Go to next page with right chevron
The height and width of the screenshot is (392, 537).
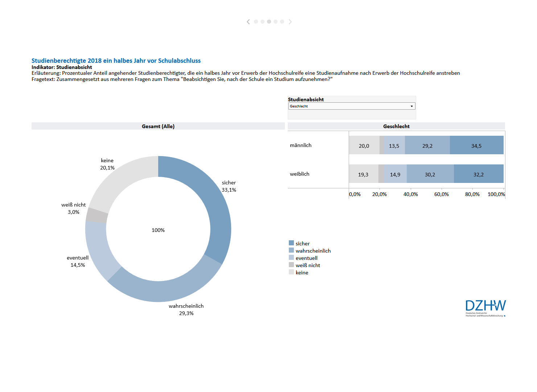point(290,22)
